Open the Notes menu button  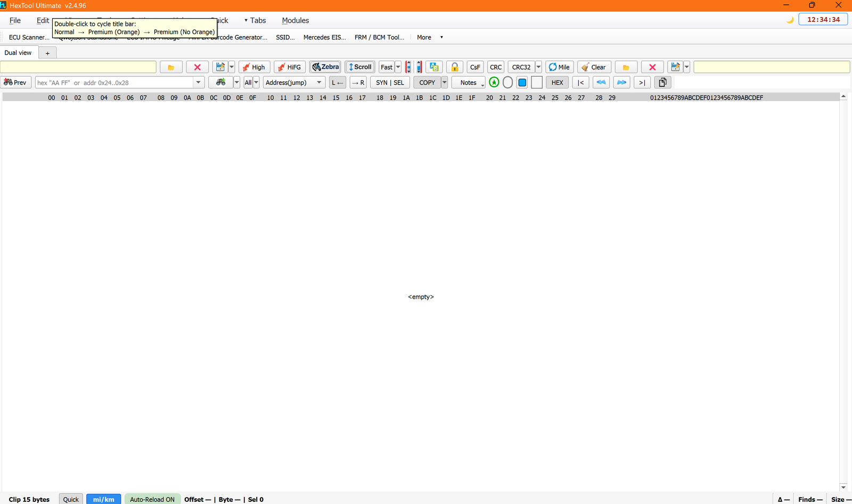469,82
